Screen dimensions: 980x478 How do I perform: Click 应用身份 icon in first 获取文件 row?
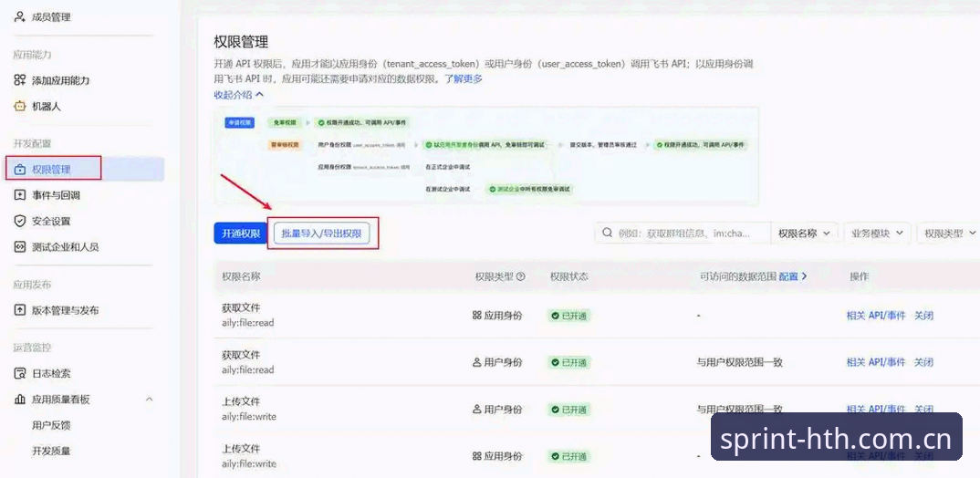pyautogui.click(x=477, y=317)
